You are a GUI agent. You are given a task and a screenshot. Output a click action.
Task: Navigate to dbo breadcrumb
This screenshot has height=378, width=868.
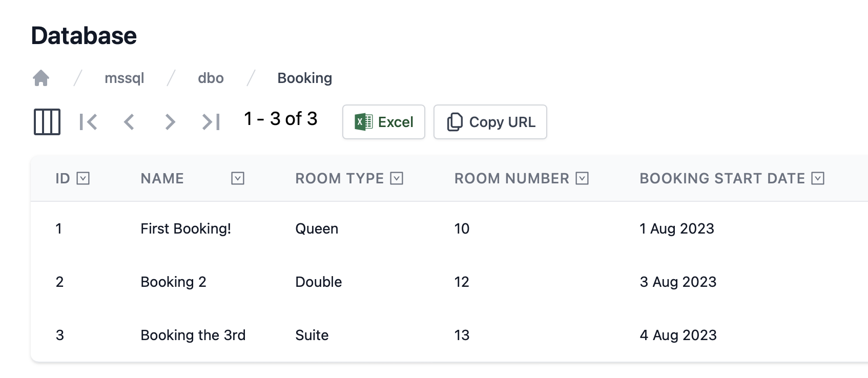coord(211,78)
